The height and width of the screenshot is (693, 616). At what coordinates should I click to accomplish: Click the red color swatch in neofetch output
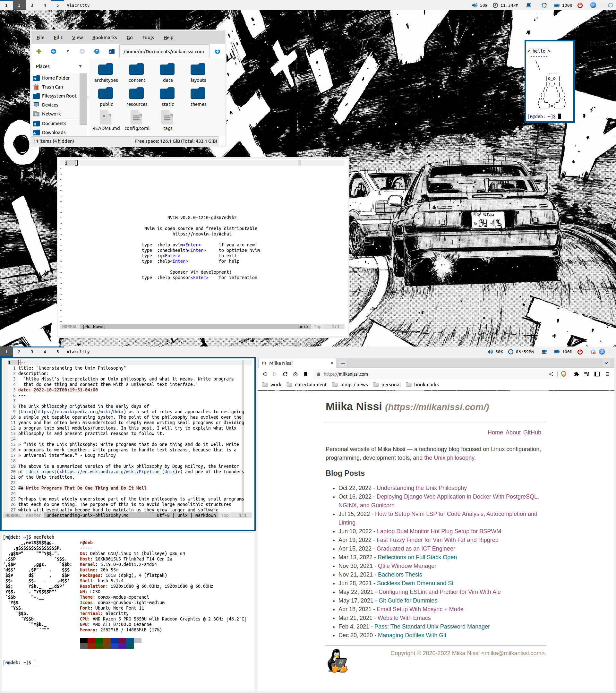point(91,640)
